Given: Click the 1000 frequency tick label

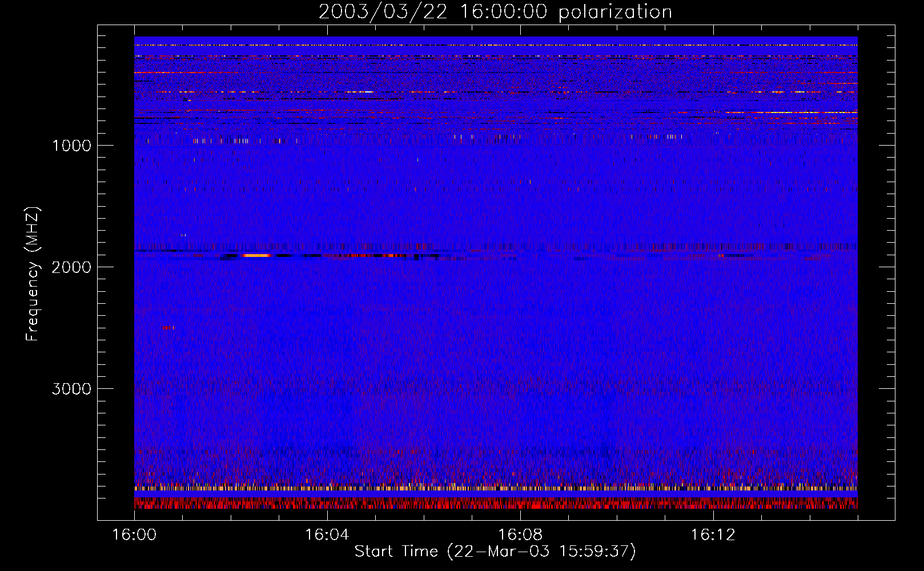Looking at the screenshot, I should point(72,145).
